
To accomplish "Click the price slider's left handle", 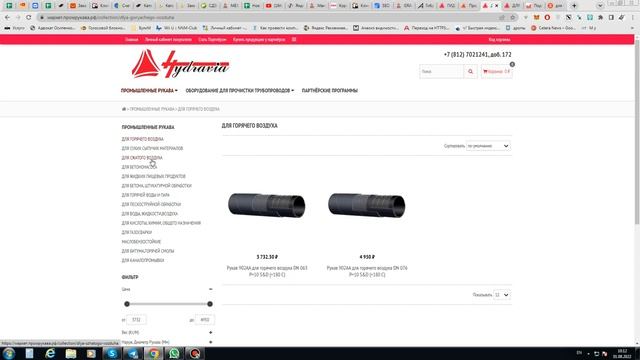I will click(127, 304).
